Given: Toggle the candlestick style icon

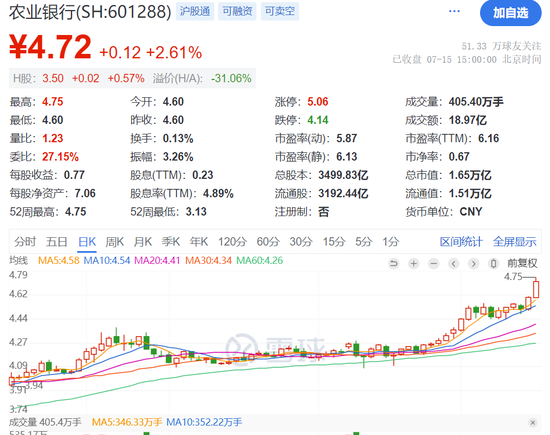Looking at the screenshot, I should coord(493,263).
